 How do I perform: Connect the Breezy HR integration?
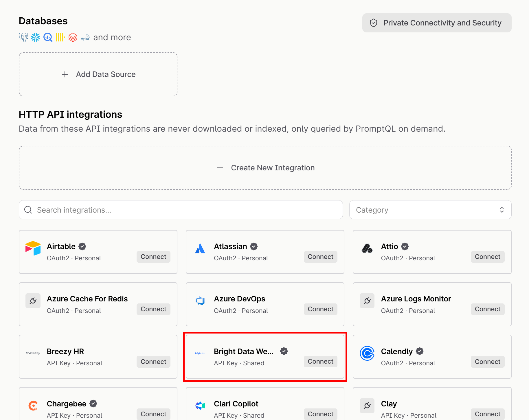point(153,362)
